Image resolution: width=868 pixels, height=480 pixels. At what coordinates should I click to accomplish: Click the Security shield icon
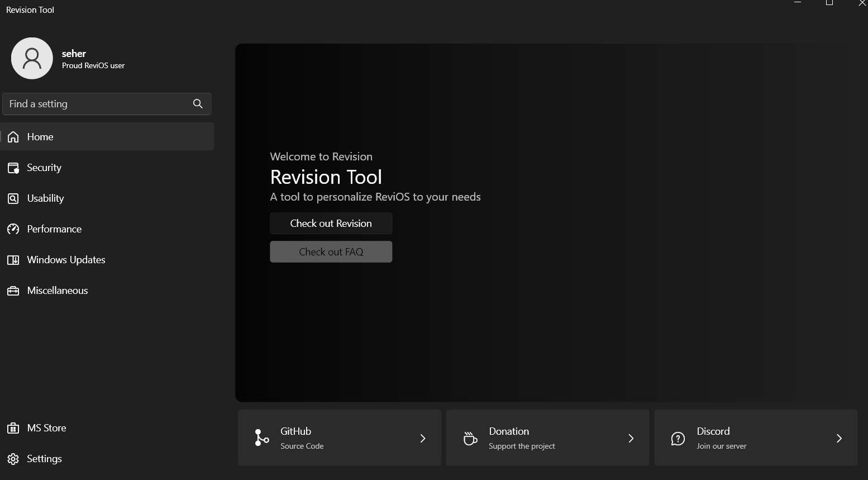coord(13,168)
